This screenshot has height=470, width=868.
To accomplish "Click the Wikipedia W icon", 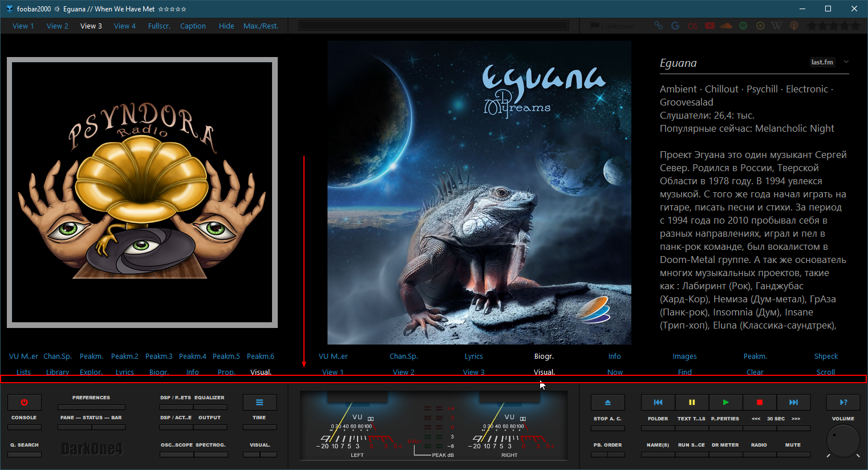I will coord(777,26).
